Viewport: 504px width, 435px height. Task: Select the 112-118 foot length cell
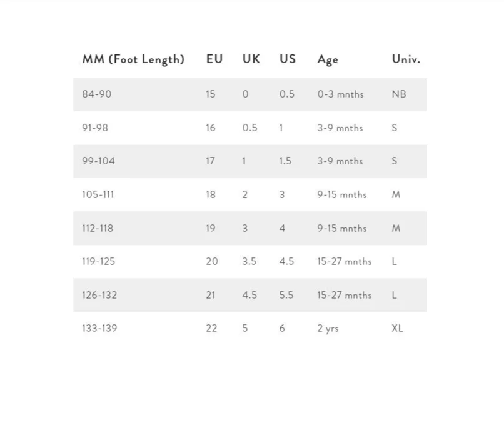pyautogui.click(x=98, y=228)
